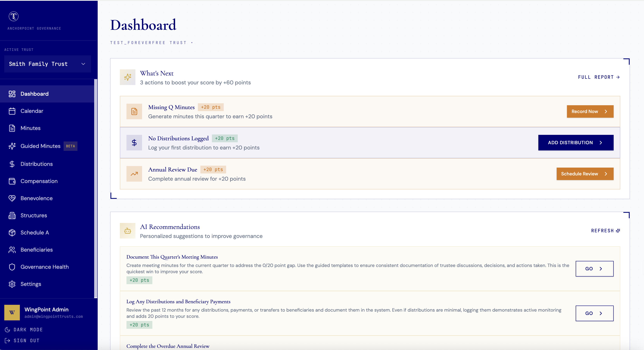Image resolution: width=644 pixels, height=350 pixels.
Task: Open the Smith Family Trust selector
Action: click(x=47, y=64)
